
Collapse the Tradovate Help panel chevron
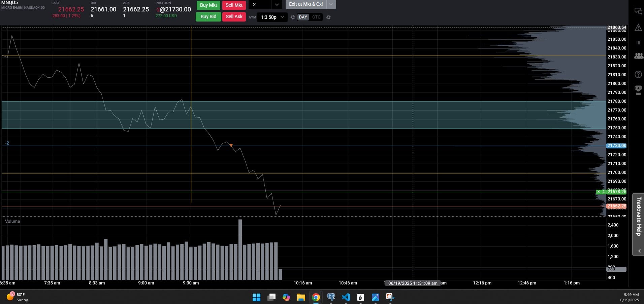coord(639,251)
